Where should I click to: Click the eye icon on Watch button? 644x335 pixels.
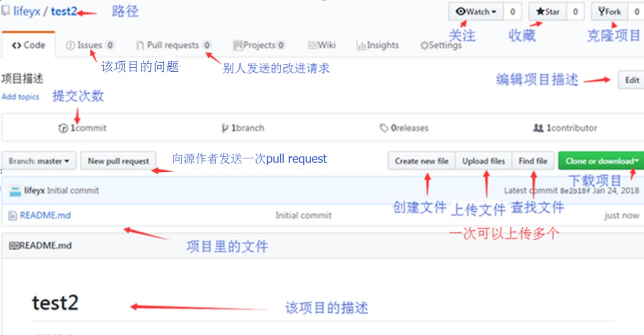(x=461, y=11)
